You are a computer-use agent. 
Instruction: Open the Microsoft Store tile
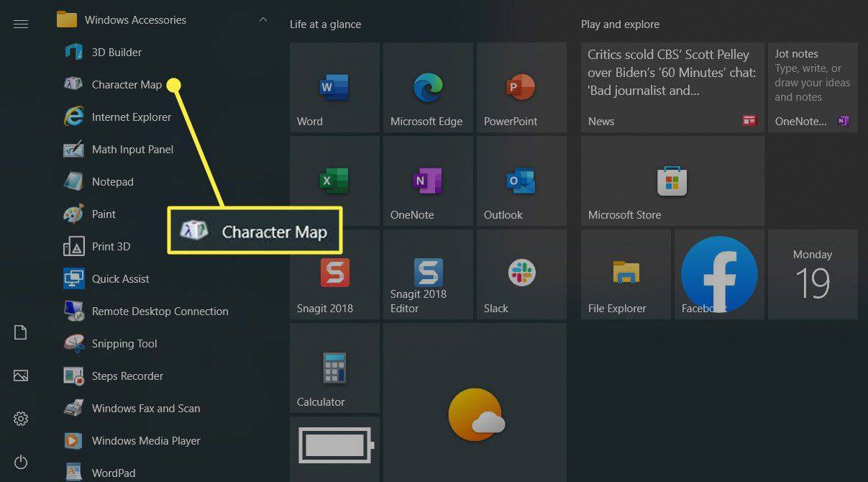(x=672, y=181)
